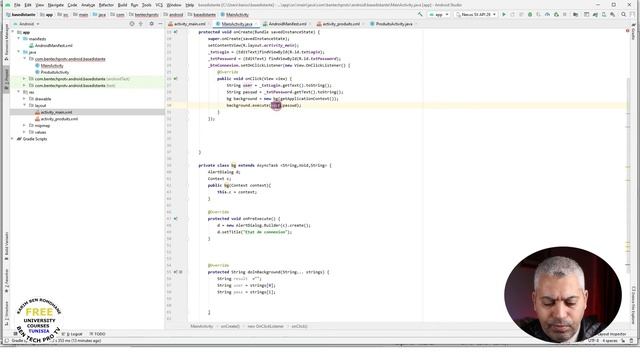Close the MainActivity.java editor tab
Viewport: 640px width, 360px height.
tap(256, 24)
